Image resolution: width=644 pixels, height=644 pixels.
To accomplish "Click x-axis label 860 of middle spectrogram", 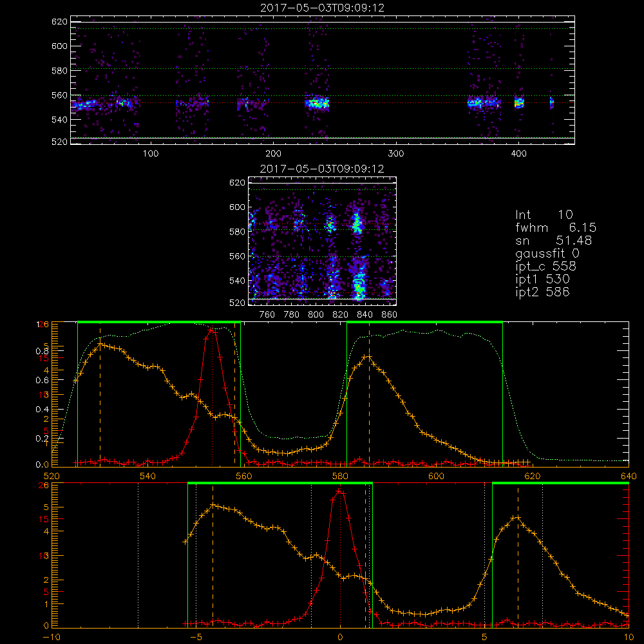I will 390,315.
